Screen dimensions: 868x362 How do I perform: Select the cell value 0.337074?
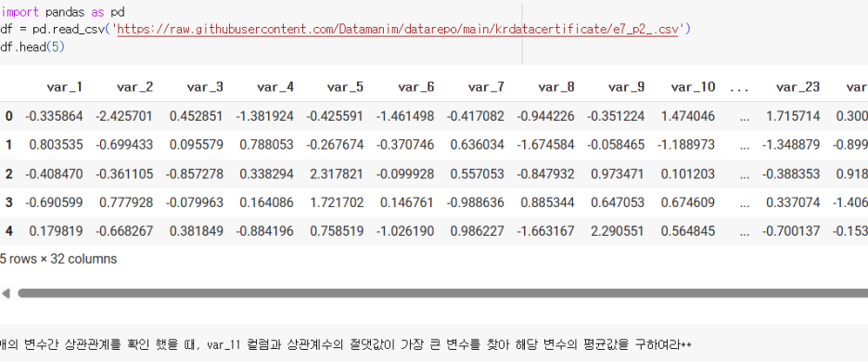coord(793,202)
